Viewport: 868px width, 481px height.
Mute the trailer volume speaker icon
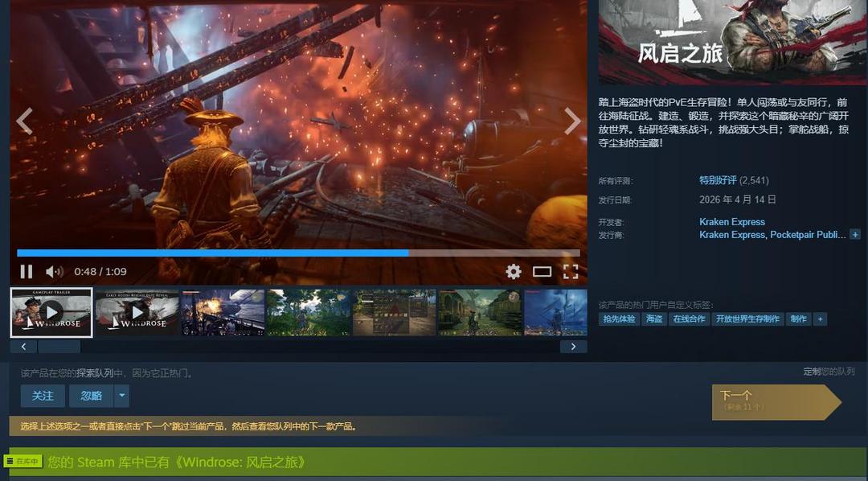(x=54, y=272)
